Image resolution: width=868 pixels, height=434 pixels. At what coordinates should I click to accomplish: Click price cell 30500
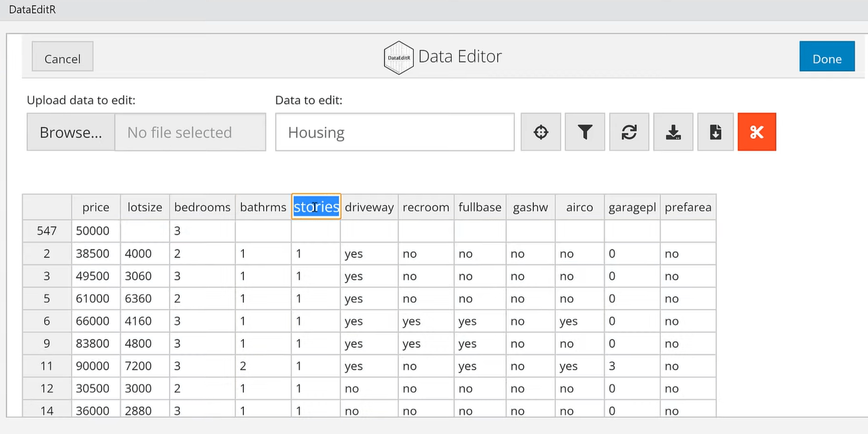point(96,389)
